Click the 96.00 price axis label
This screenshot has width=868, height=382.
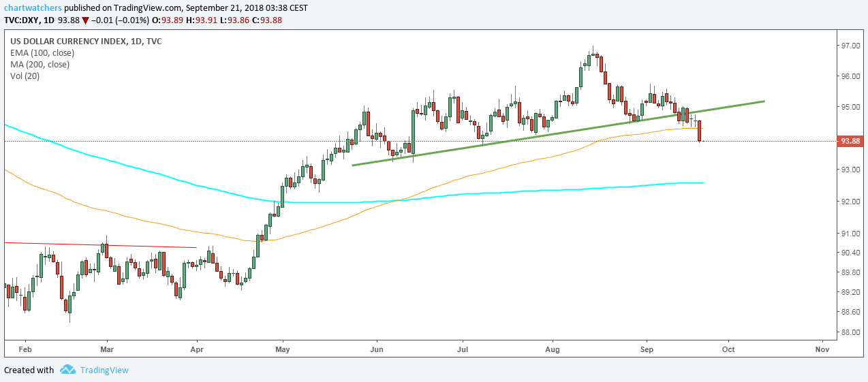(x=850, y=76)
